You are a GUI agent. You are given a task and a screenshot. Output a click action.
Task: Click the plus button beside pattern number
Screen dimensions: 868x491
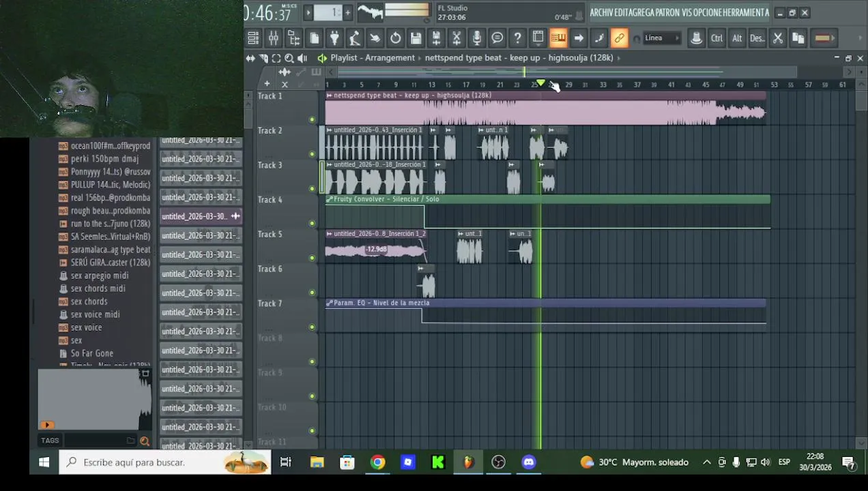[347, 12]
